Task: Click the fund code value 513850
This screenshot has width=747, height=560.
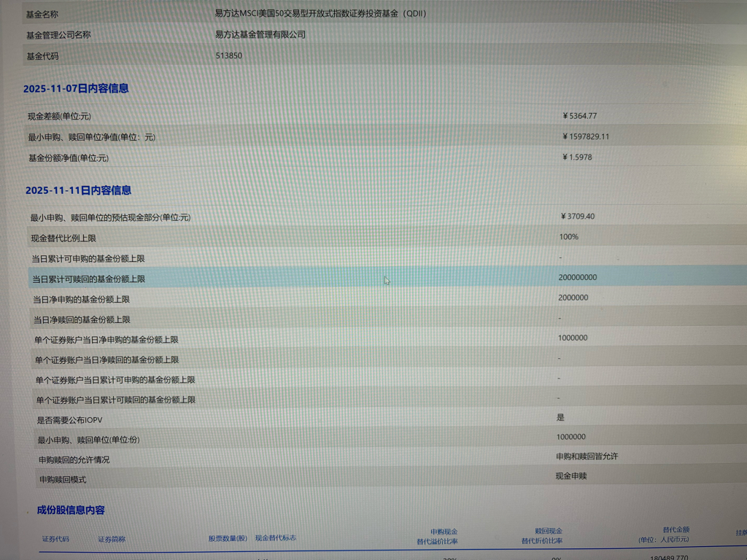Action: click(229, 55)
